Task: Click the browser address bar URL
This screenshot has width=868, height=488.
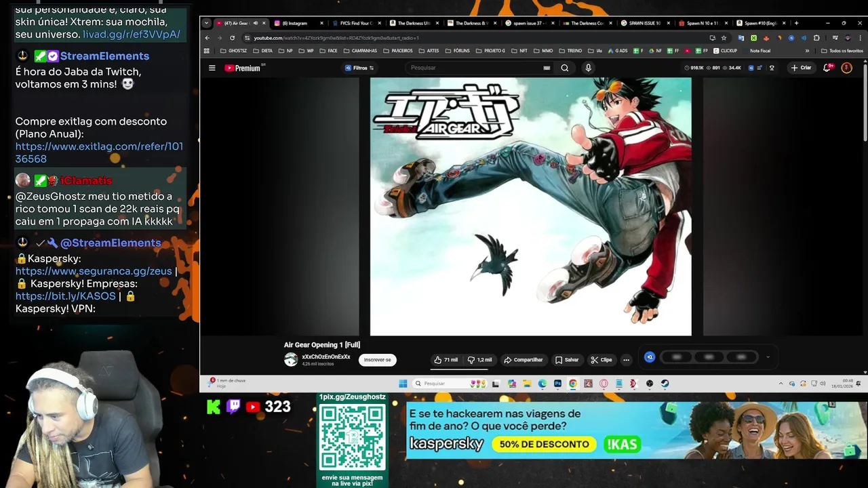Action: coord(336,38)
